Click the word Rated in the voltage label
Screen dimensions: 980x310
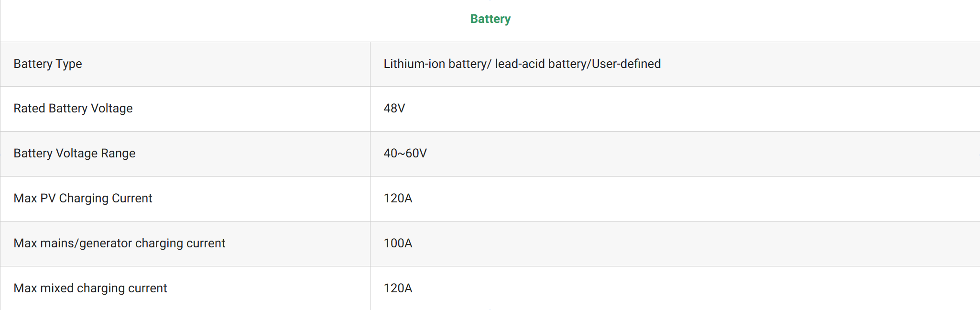click(29, 109)
